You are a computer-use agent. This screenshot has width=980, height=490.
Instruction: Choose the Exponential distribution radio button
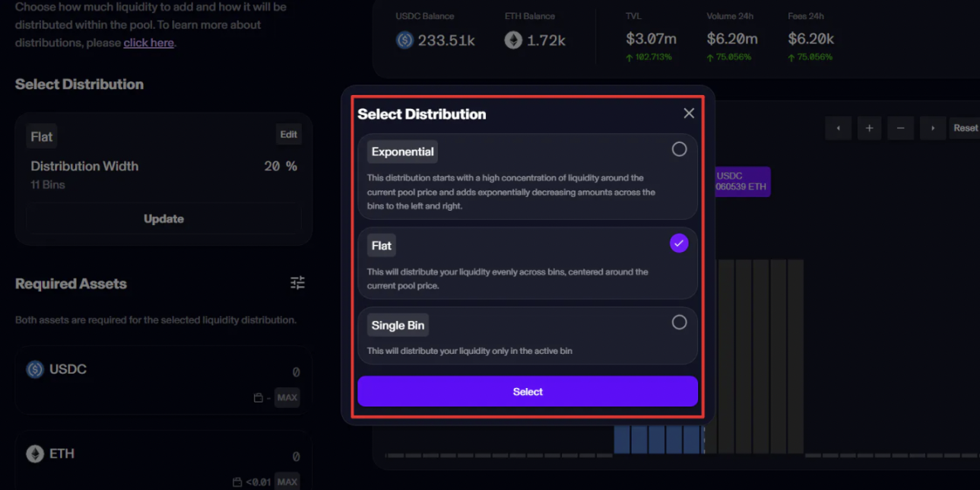click(x=679, y=150)
